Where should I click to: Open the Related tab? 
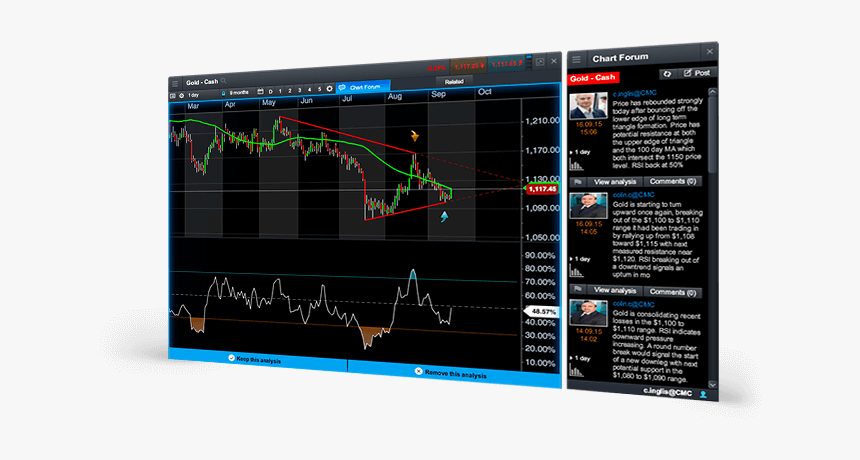pos(454,82)
